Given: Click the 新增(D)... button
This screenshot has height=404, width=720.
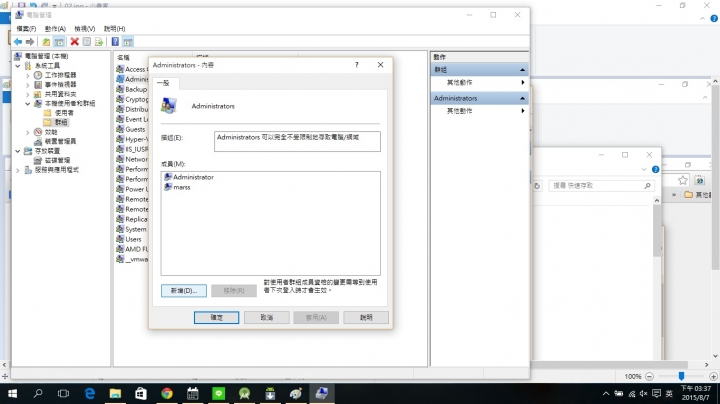Looking at the screenshot, I should pos(184,291).
